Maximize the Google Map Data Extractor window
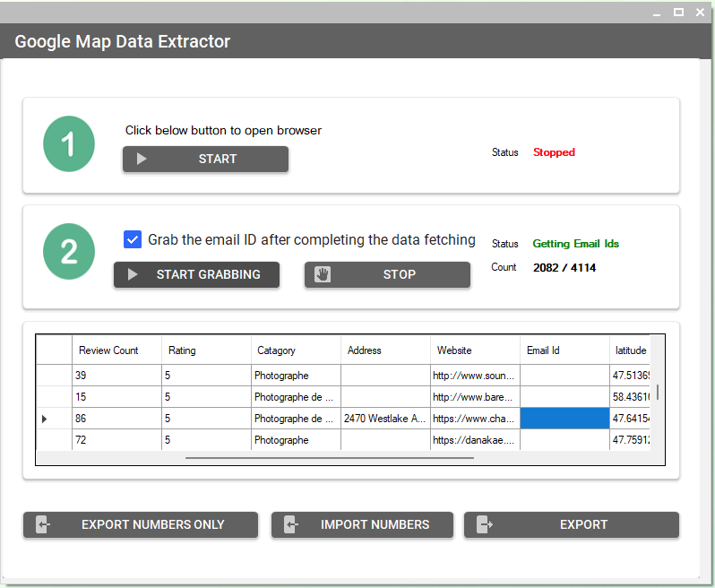Screen dimensions: 715x588 coord(678,13)
